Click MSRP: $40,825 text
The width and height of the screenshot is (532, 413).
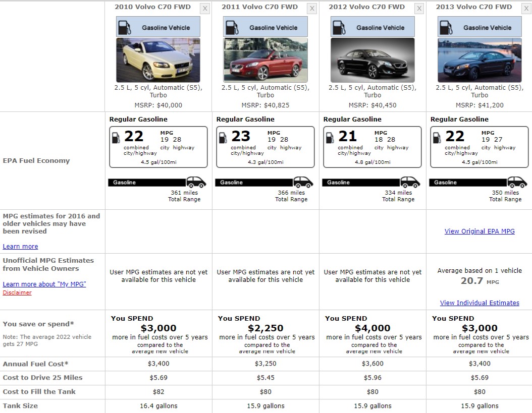tap(265, 105)
